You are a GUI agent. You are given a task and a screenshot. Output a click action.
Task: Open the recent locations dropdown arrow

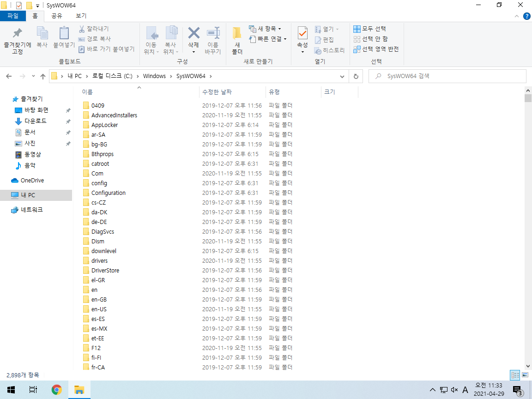(33, 76)
